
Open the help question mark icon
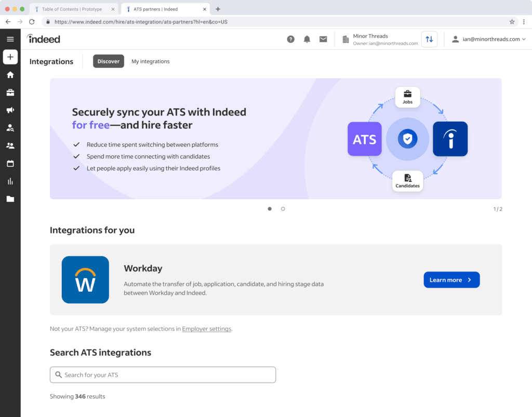tap(291, 40)
